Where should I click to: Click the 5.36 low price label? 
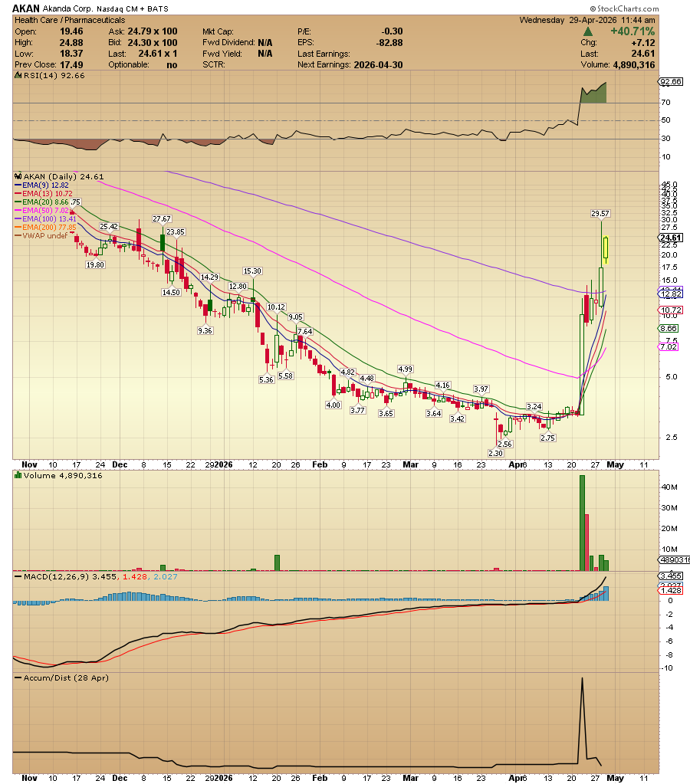(266, 380)
